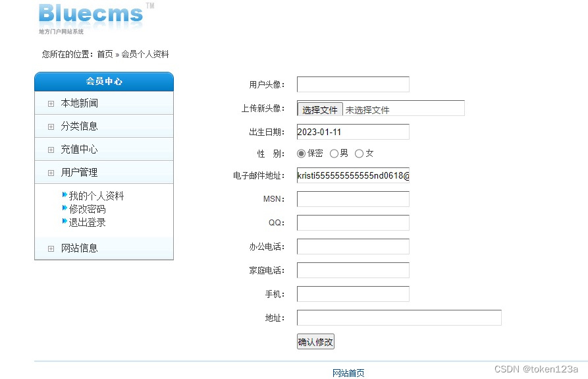This screenshot has width=588, height=379.
Task: Focus the 家庭电话 input field
Action: click(353, 270)
